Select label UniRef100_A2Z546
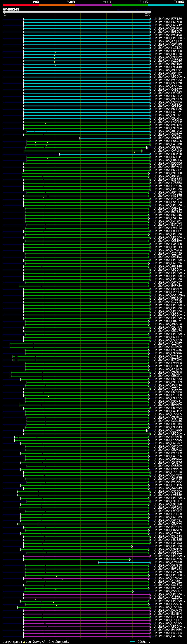 tap(168, 61)
